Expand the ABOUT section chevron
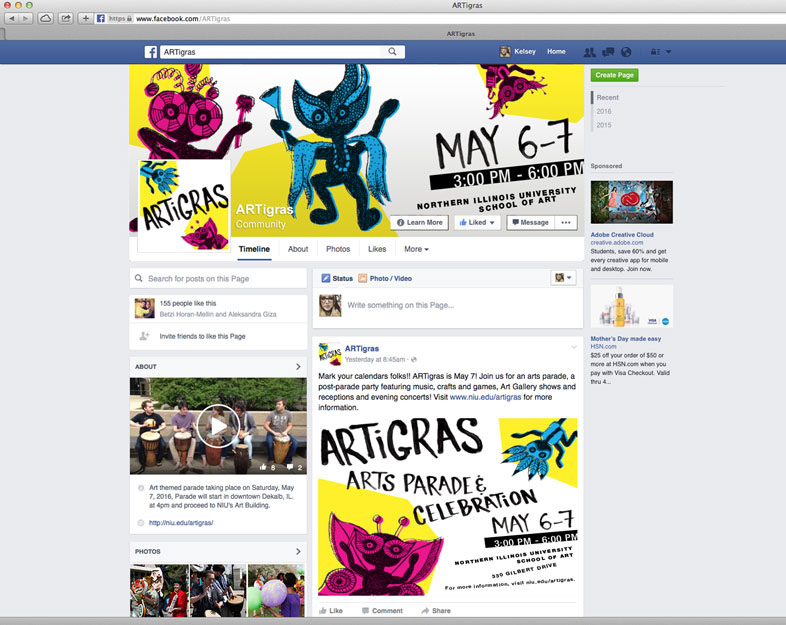The height and width of the screenshot is (625, 786). tap(298, 367)
